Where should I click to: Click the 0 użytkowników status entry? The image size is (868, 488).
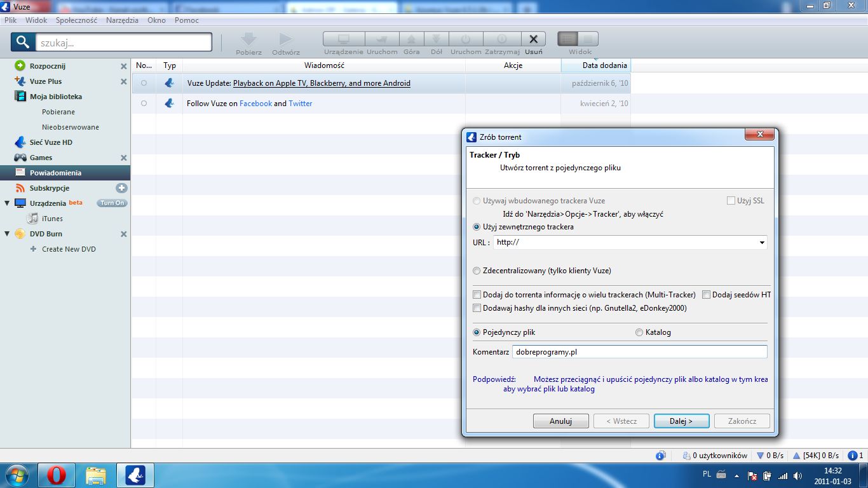click(x=715, y=456)
